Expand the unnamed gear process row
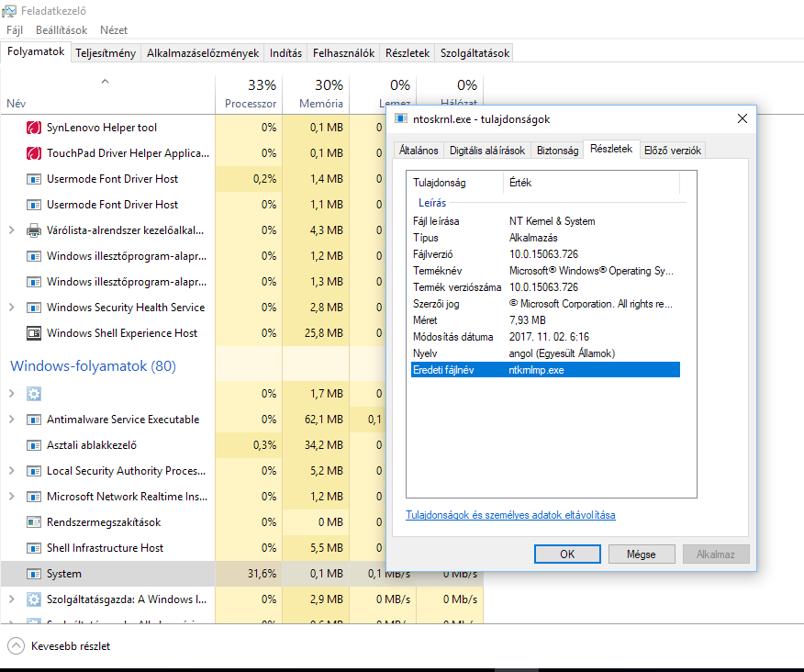This screenshot has width=804, height=672. [x=12, y=394]
